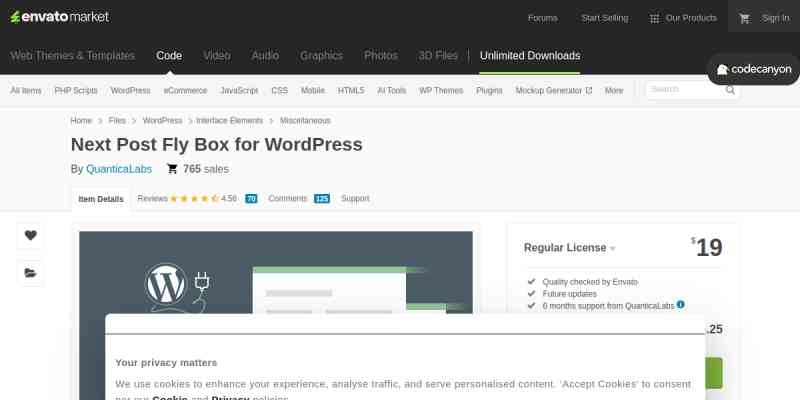Add item to favorites with heart icon
Viewport: 800px width, 400px height.
click(31, 235)
